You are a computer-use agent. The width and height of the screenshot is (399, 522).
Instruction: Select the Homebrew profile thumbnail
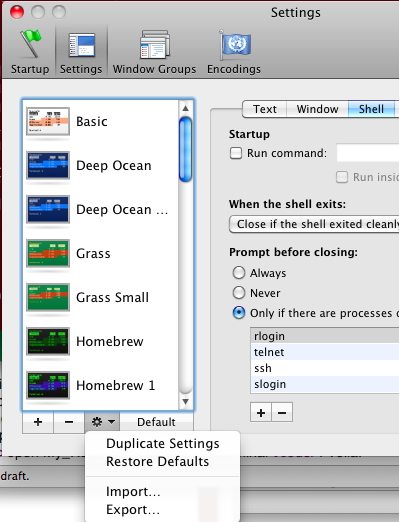click(48, 341)
